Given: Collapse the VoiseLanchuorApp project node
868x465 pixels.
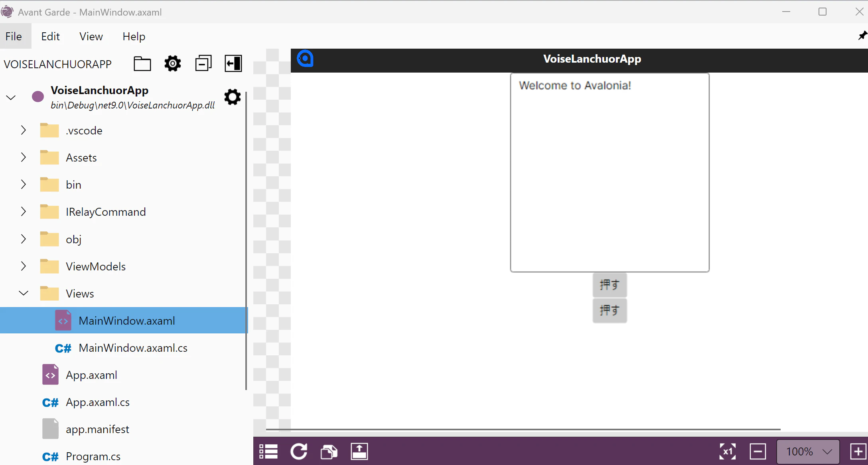Looking at the screenshot, I should click(11, 97).
